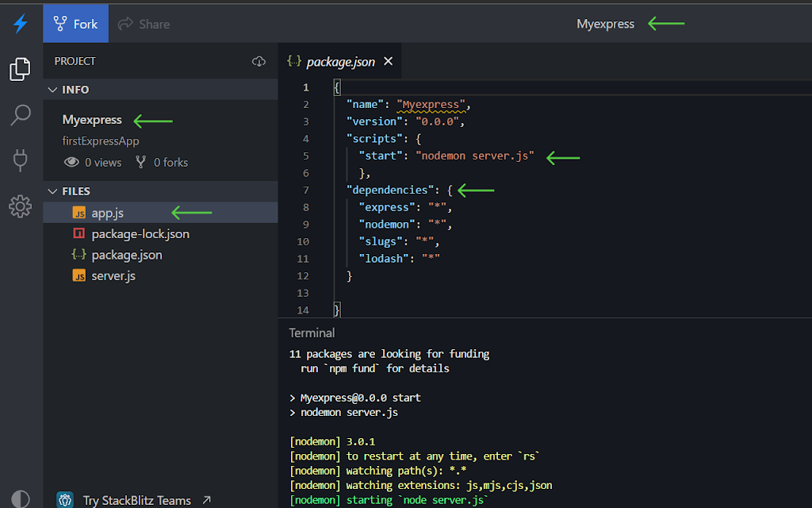Click line number 5 in the gutter
The image size is (812, 508).
click(x=306, y=156)
